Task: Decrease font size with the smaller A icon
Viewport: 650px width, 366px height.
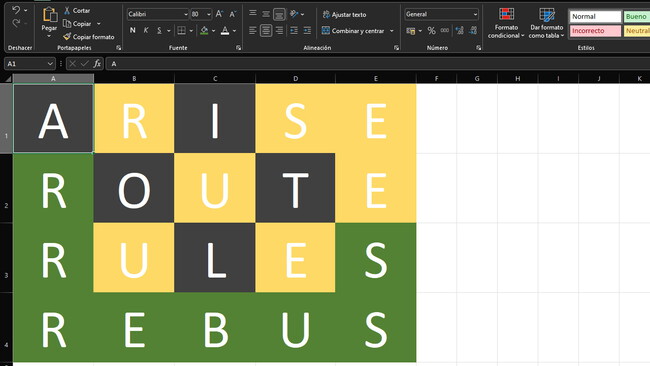Action: click(x=233, y=14)
